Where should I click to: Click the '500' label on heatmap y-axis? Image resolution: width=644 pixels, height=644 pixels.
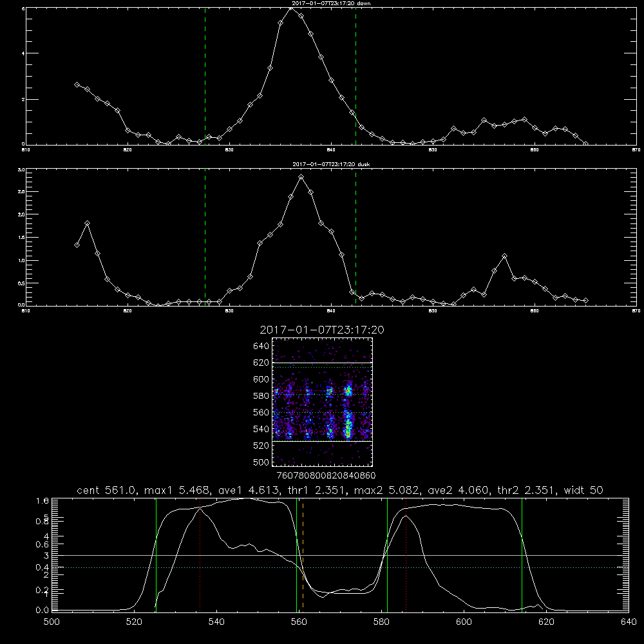(261, 462)
